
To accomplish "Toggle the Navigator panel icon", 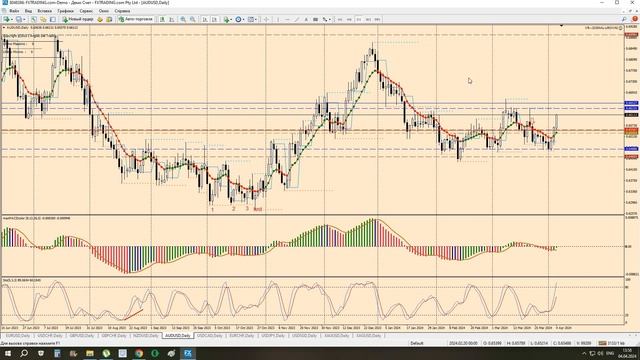I will click(53, 19).
